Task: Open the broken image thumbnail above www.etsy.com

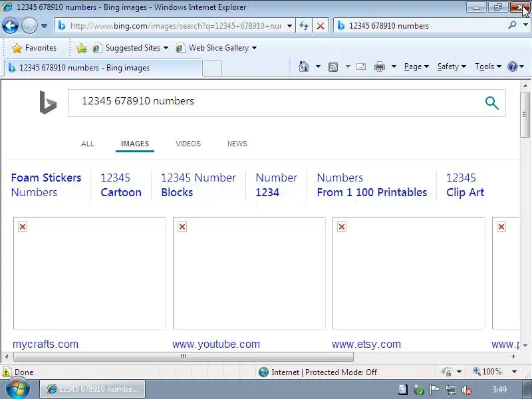Action: [x=409, y=273]
